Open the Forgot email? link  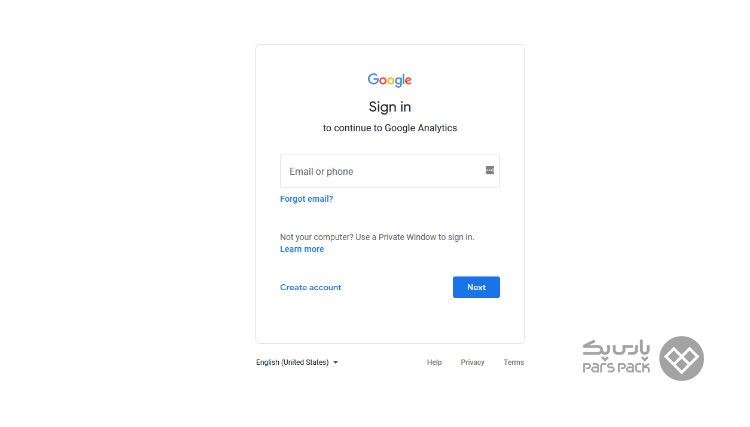tap(306, 199)
